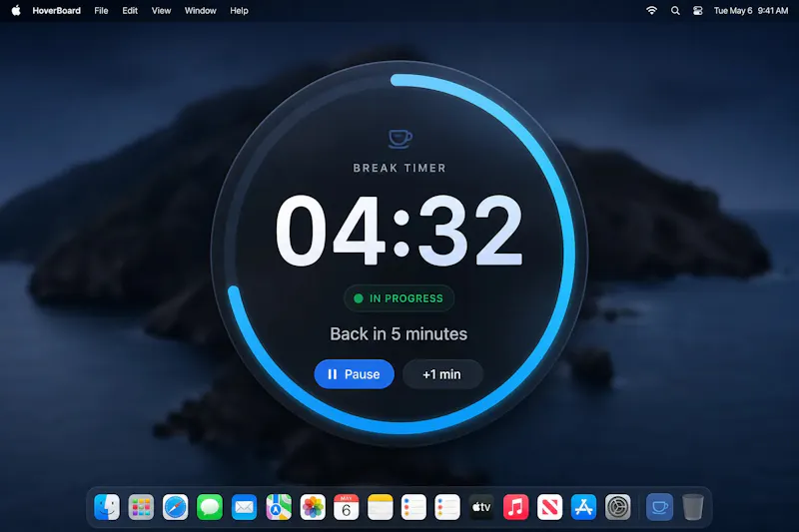Viewport: 799px width, 532px height.
Task: Add one minute with +1 min button
Action: click(x=442, y=374)
